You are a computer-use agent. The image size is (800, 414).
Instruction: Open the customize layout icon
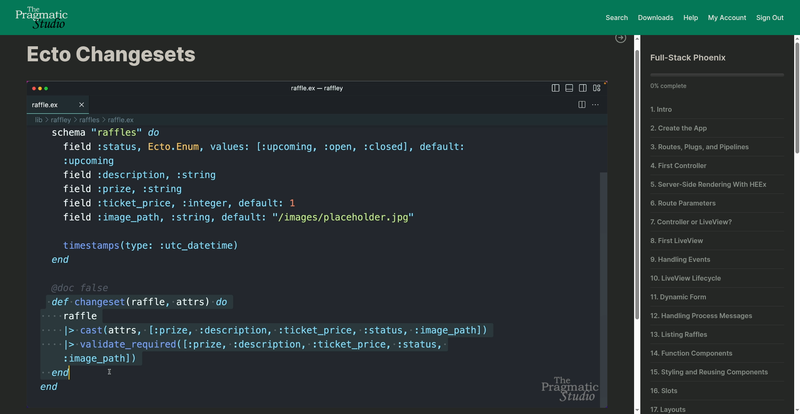pyautogui.click(x=596, y=88)
